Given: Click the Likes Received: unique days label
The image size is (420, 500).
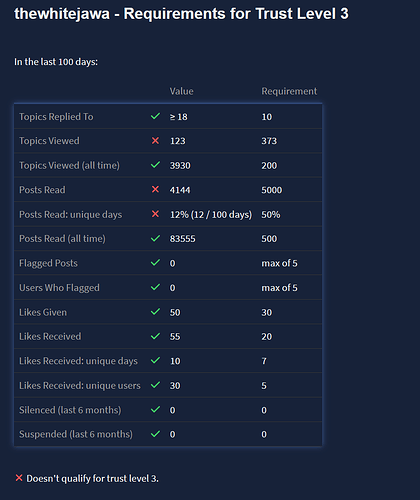Looking at the screenshot, I should tap(78, 361).
